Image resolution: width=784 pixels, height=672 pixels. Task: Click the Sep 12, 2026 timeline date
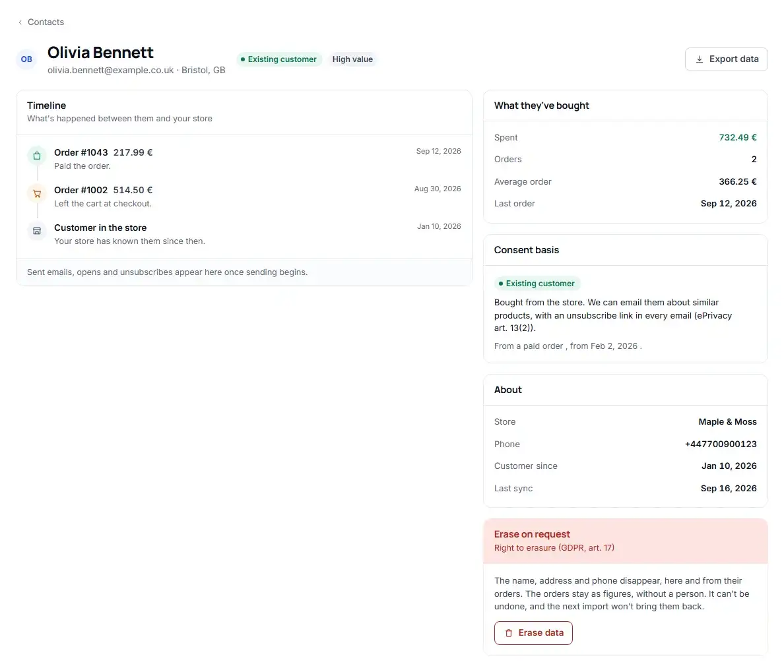coord(438,152)
